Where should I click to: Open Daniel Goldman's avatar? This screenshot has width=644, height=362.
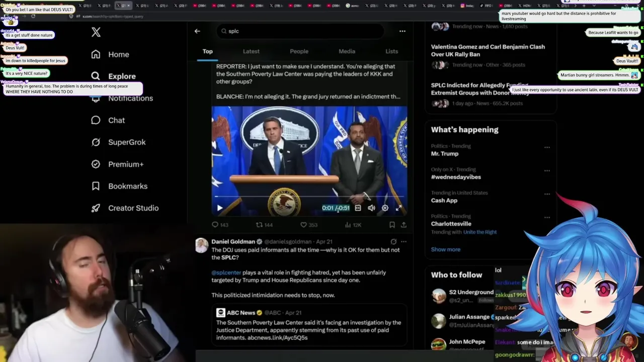click(x=202, y=245)
